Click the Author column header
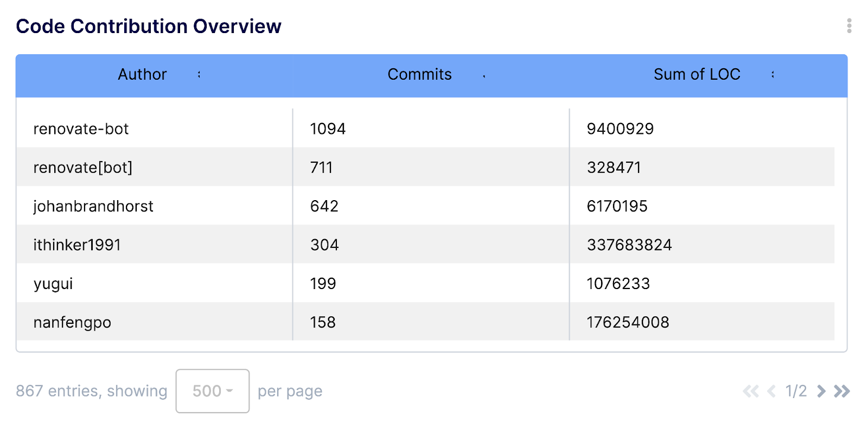The height and width of the screenshot is (429, 868). point(142,74)
